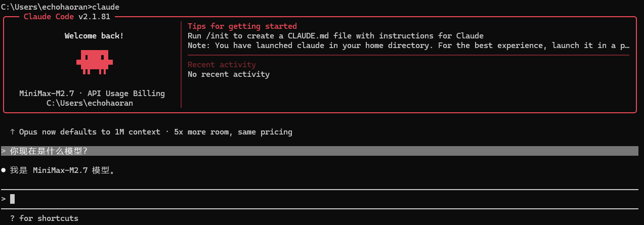This screenshot has width=644, height=225.
Task: Click the "Recent activity" heading
Action: (x=222, y=65)
